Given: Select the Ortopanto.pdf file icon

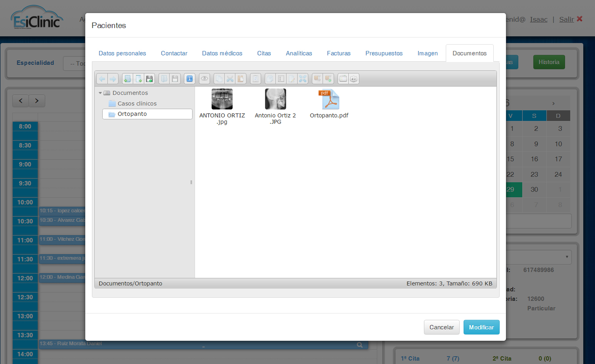Looking at the screenshot, I should tap(329, 99).
